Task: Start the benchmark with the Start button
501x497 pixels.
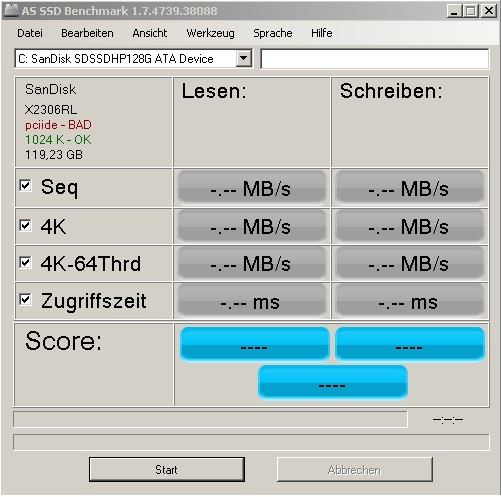Action: pyautogui.click(x=167, y=469)
